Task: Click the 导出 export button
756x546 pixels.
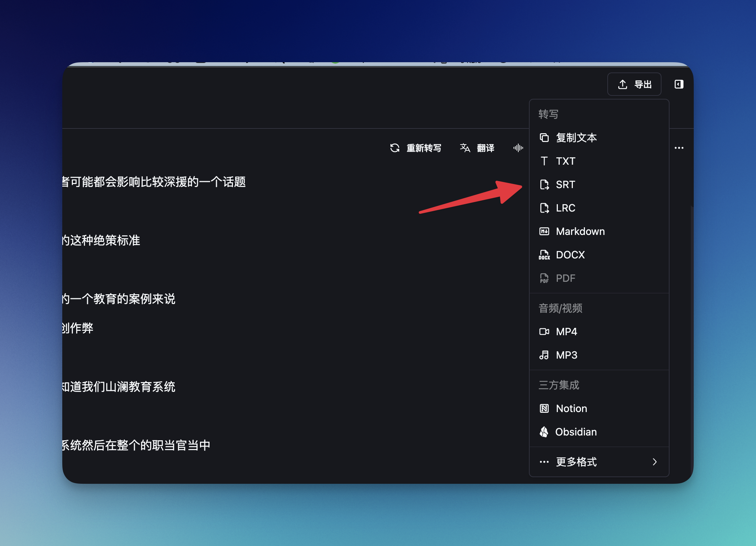Action: click(634, 85)
